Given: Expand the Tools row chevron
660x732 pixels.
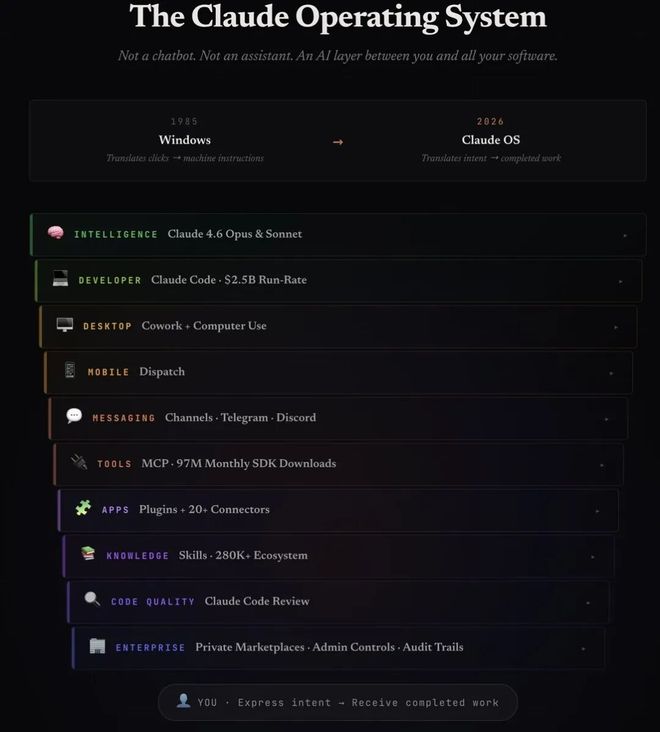Looking at the screenshot, I should (x=601, y=465).
